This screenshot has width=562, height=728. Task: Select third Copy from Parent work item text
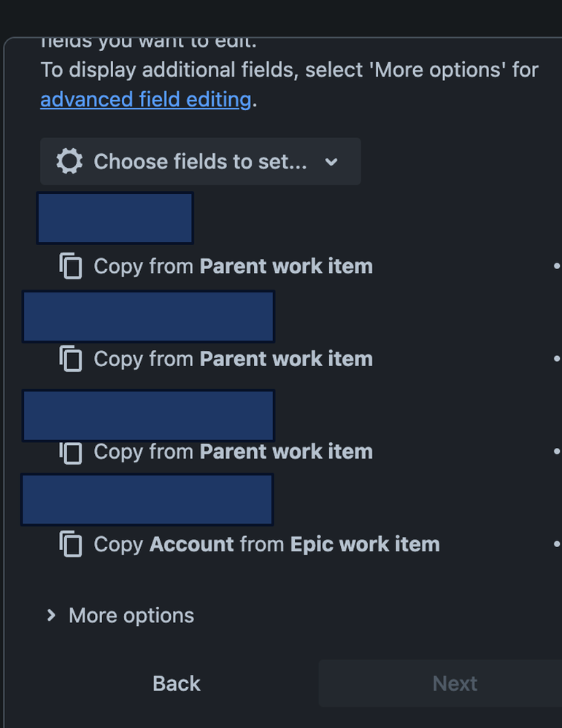233,452
